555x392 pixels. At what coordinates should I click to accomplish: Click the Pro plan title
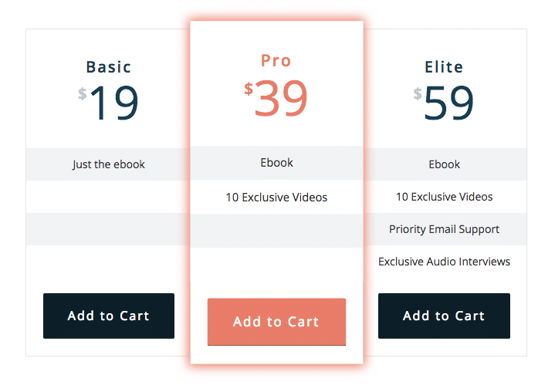tap(276, 60)
